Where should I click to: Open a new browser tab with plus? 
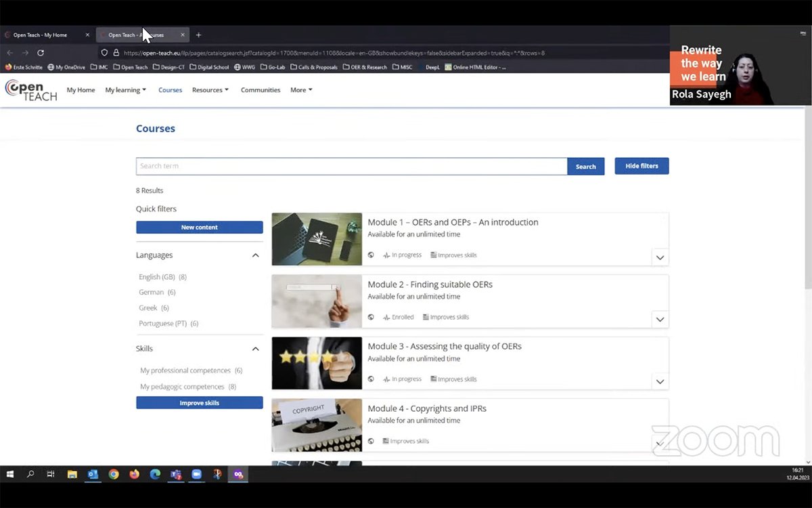click(198, 35)
